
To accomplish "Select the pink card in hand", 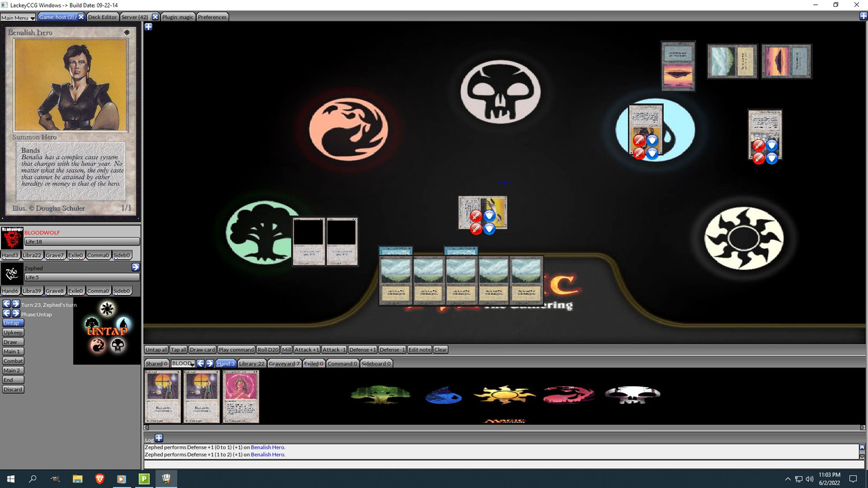I will tap(241, 396).
